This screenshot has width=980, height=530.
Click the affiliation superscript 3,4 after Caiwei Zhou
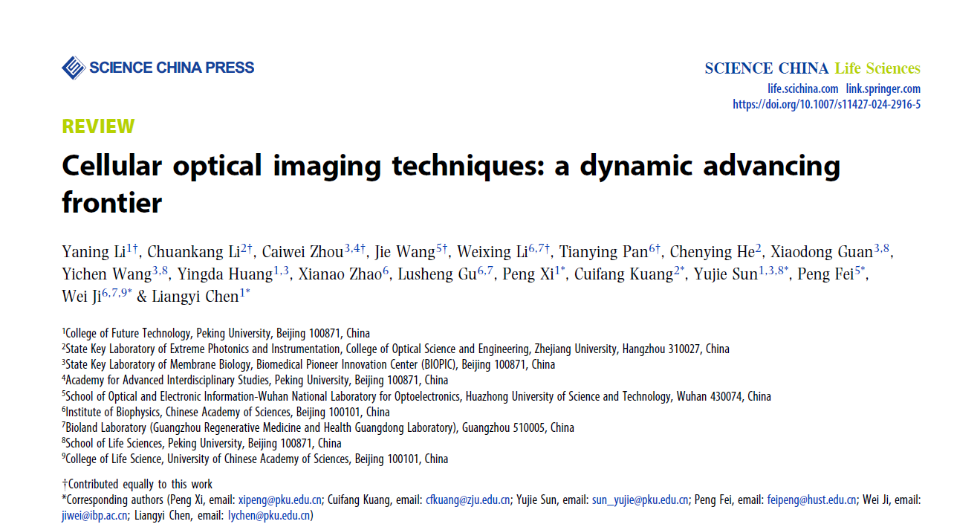tap(353, 248)
